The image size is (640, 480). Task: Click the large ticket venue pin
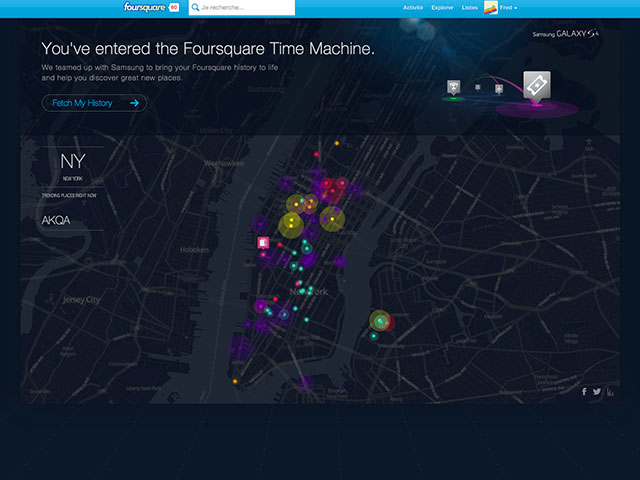pyautogui.click(x=537, y=87)
